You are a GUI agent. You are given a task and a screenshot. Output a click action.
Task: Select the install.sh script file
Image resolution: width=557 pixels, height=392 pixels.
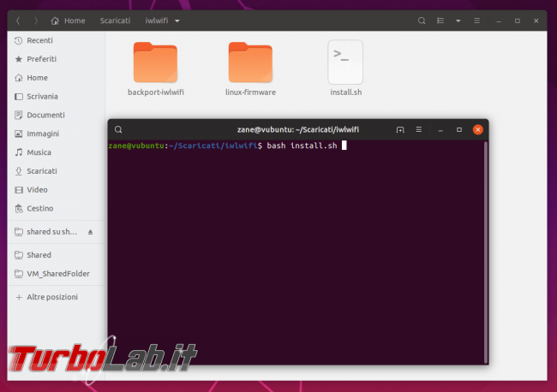pyautogui.click(x=345, y=68)
